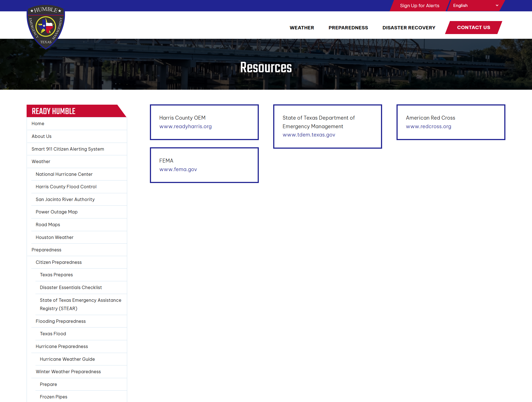Click Sign Up for Alerts
The height and width of the screenshot is (402, 532).
(420, 6)
